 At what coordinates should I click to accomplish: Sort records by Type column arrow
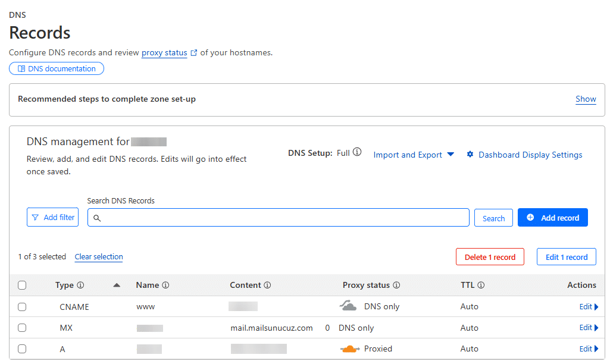[x=117, y=285]
